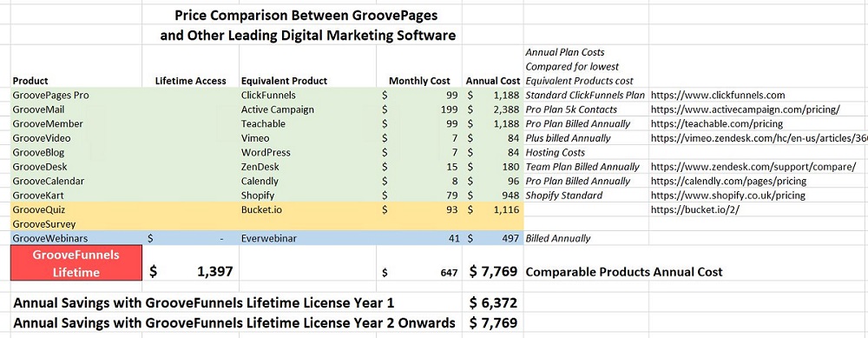Open the vimeo.zendesk.com link
Viewport: 868px width, 338px height.
pos(759,138)
